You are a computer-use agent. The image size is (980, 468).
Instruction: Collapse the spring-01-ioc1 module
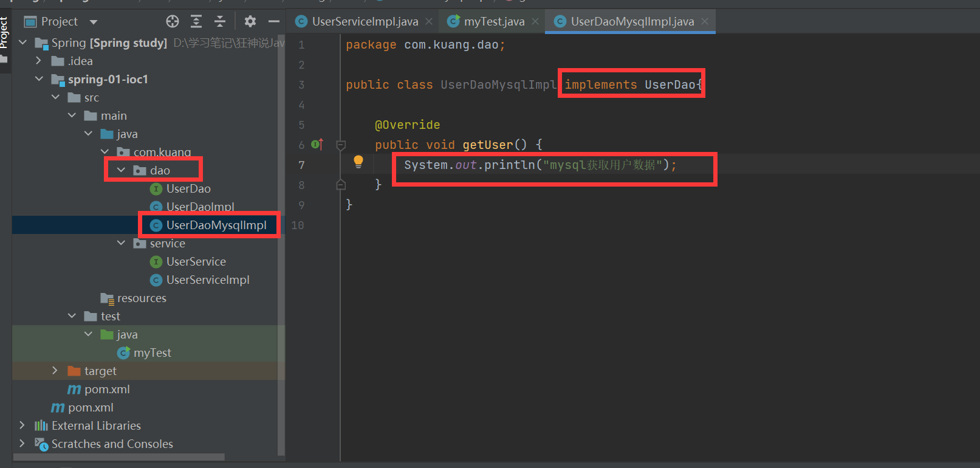pyautogui.click(x=39, y=79)
